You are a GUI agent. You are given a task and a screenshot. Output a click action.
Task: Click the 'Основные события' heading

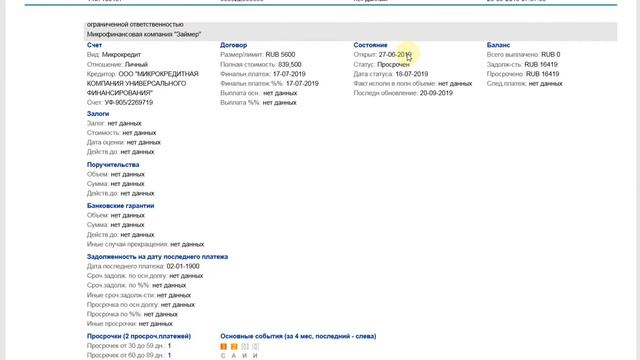(298, 336)
